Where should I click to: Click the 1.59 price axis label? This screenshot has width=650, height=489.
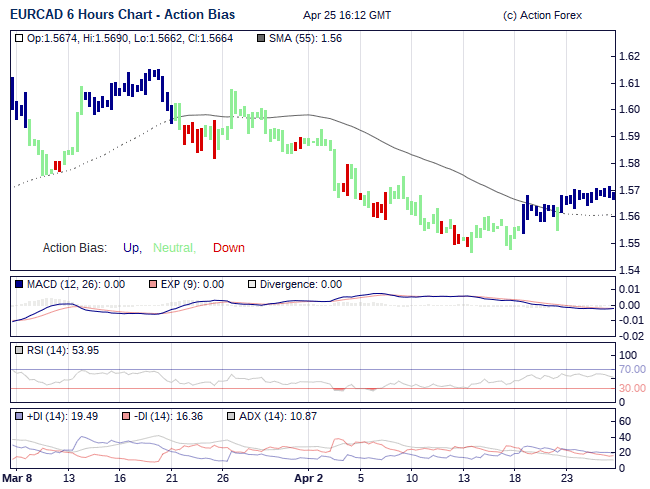pyautogui.click(x=629, y=136)
